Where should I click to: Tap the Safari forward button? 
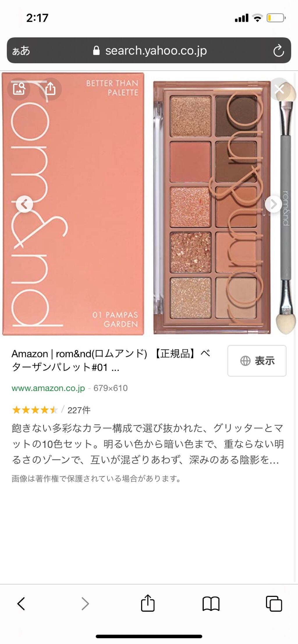[x=85, y=604]
